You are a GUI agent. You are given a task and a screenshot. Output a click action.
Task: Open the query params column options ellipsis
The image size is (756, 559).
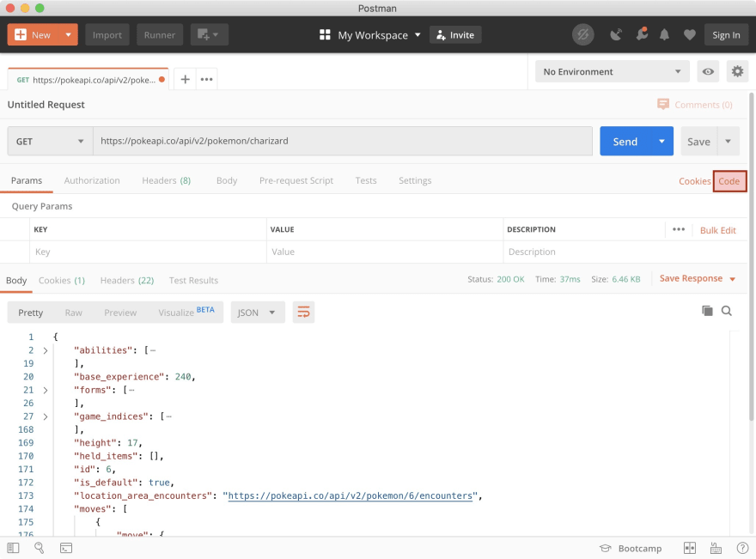(x=679, y=229)
